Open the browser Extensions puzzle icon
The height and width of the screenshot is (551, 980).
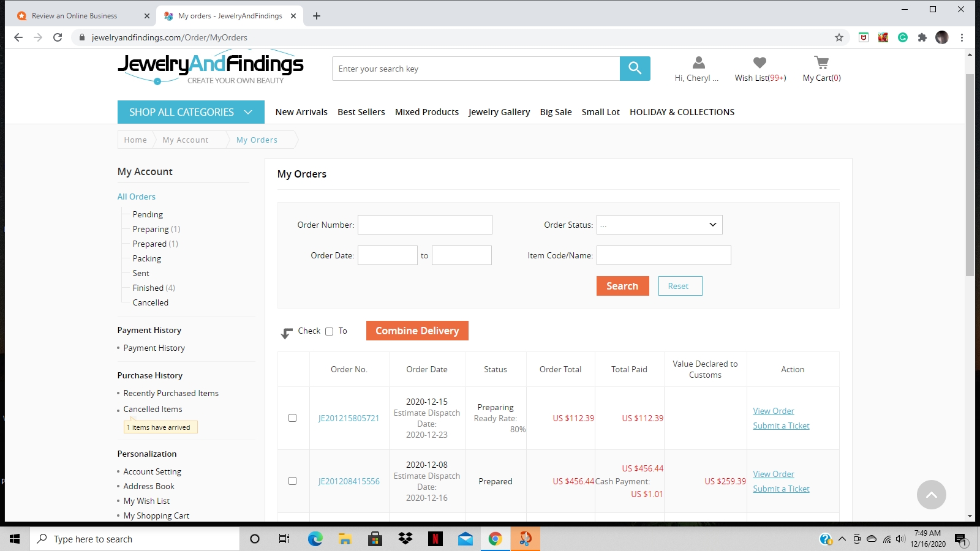click(x=922, y=37)
